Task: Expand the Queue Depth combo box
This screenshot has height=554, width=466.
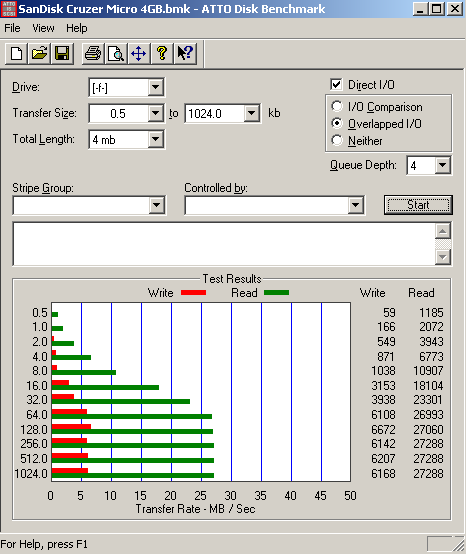Action: coord(443,165)
